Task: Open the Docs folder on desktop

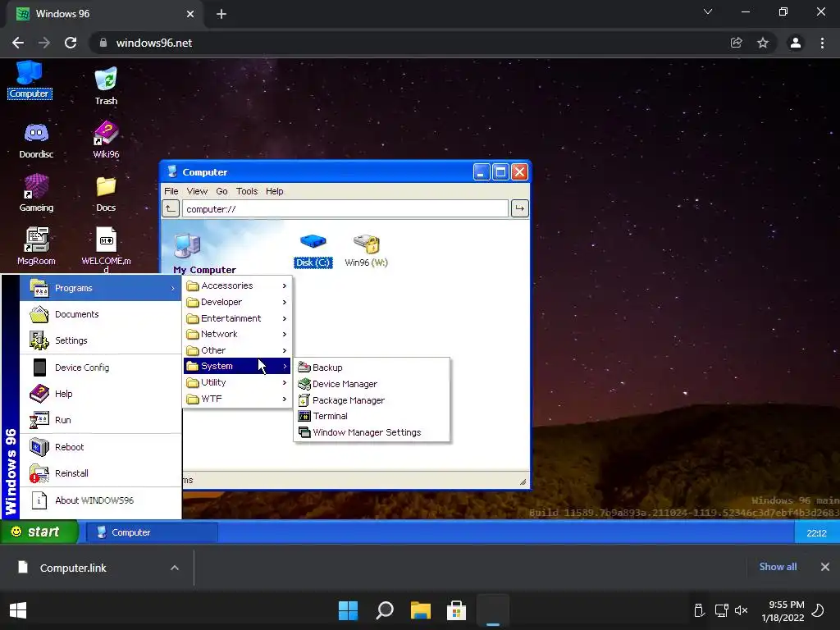Action: pos(106,194)
